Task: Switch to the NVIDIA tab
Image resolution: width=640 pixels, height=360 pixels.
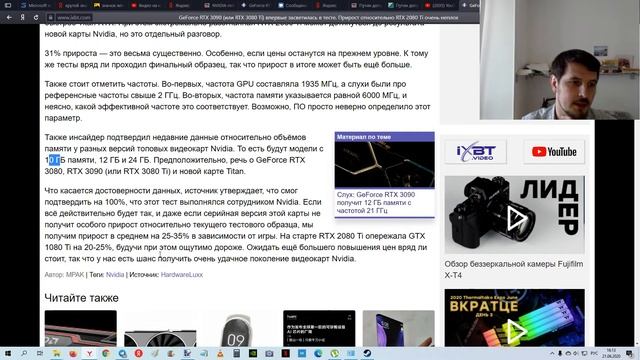Action: (219, 5)
